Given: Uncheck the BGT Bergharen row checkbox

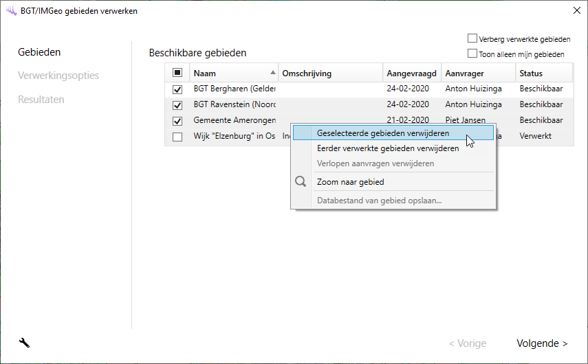Looking at the screenshot, I should click(x=177, y=89).
